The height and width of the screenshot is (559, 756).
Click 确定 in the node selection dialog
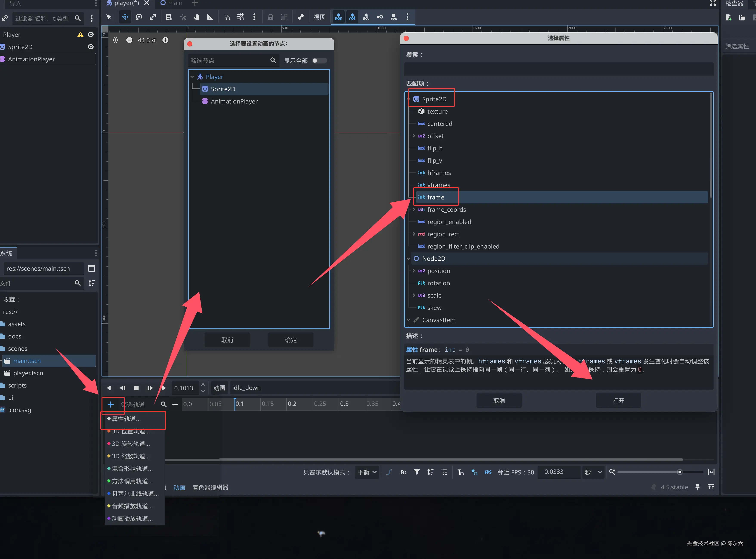tap(291, 340)
